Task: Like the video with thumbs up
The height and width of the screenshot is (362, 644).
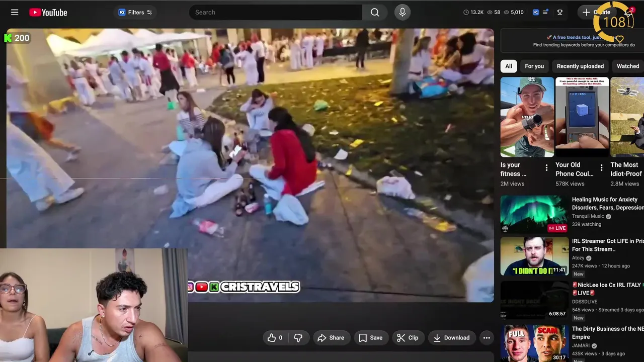Action: 275,338
